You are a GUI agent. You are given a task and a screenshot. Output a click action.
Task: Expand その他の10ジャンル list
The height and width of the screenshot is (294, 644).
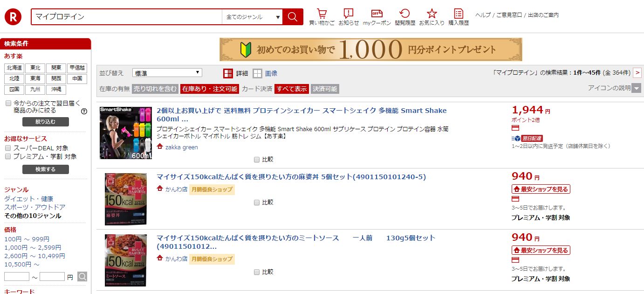pos(33,216)
